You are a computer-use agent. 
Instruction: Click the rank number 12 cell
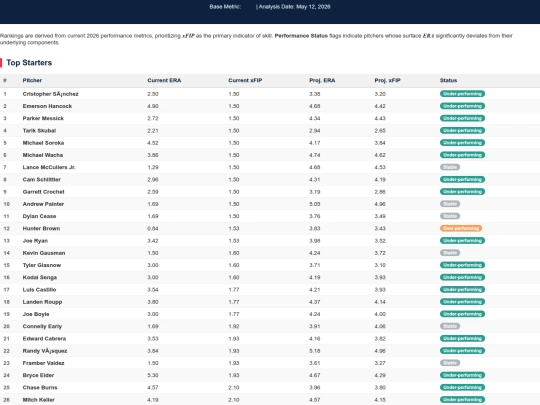(6, 228)
